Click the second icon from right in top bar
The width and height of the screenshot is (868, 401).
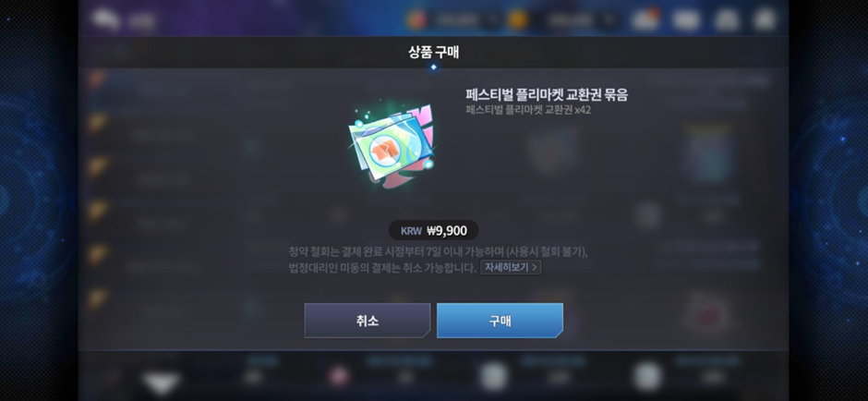tap(727, 19)
